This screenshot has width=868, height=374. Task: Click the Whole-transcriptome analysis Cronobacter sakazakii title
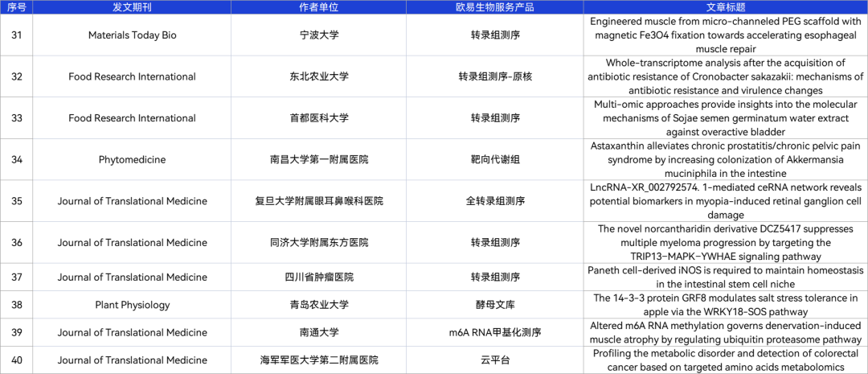pyautogui.click(x=726, y=76)
